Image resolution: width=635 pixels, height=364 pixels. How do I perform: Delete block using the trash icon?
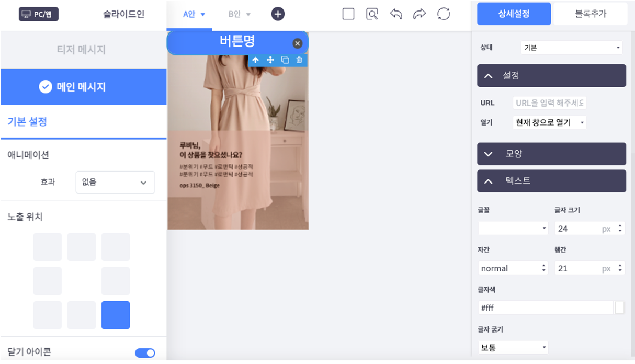[x=299, y=60]
